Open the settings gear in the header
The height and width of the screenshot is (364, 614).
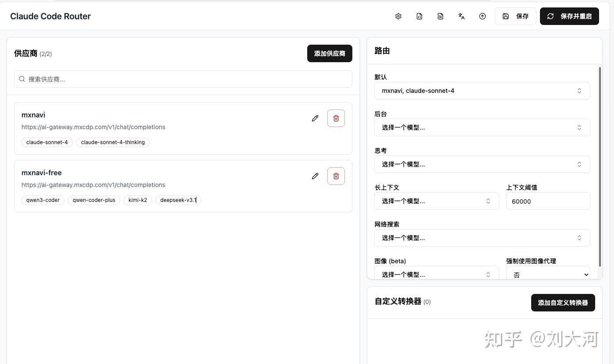(x=398, y=16)
